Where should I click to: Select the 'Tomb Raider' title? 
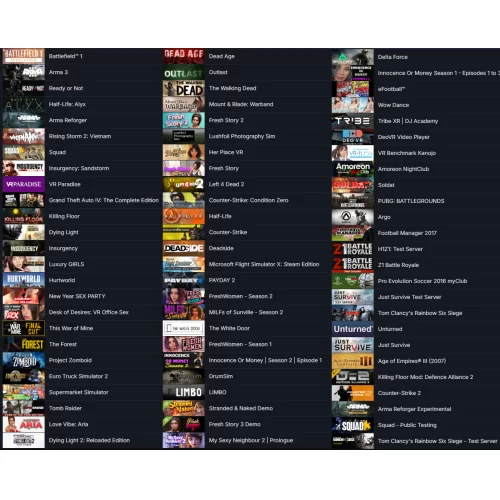tap(65, 408)
